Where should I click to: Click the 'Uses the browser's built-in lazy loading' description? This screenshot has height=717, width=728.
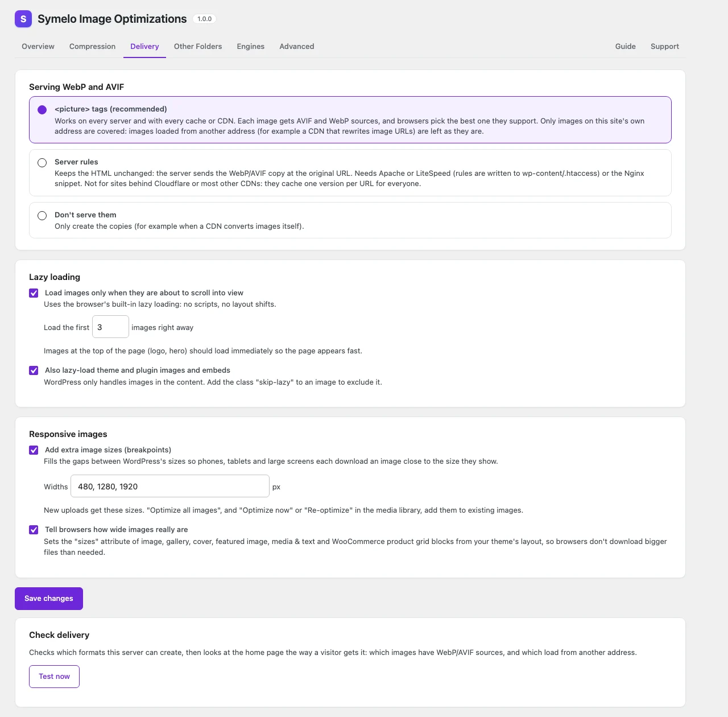[160, 304]
